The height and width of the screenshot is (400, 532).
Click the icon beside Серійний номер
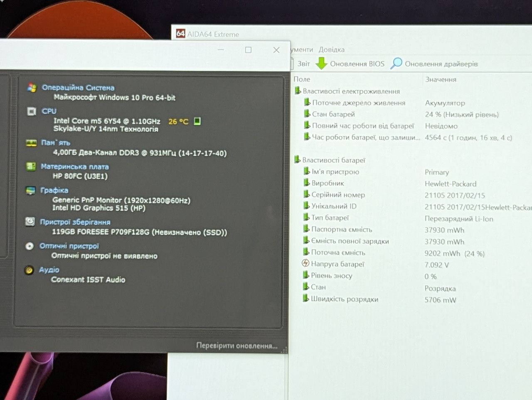(307, 194)
